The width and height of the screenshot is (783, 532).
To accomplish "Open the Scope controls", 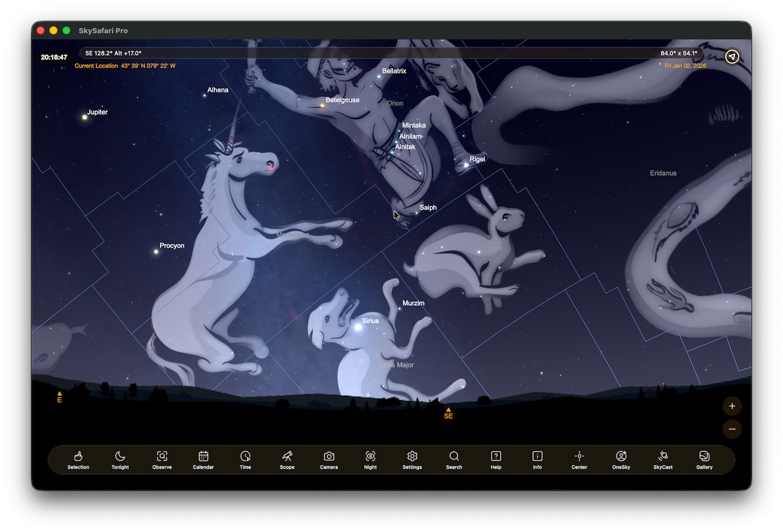I will click(x=287, y=459).
